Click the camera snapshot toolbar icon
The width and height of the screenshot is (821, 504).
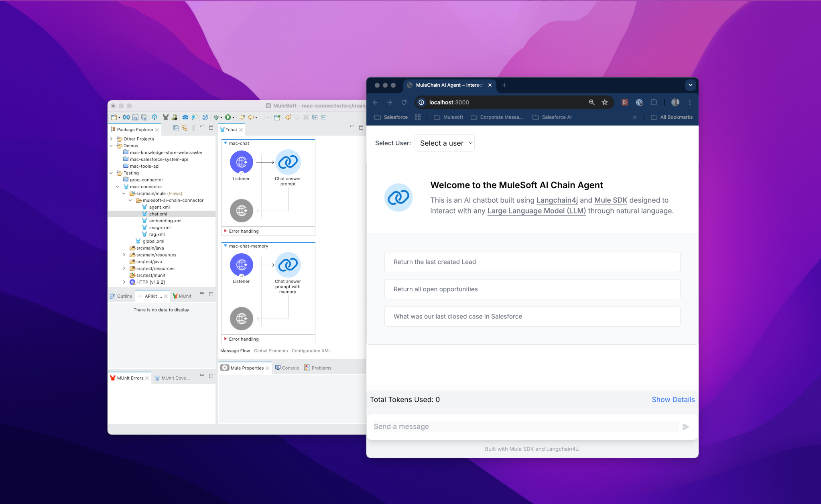(x=185, y=117)
